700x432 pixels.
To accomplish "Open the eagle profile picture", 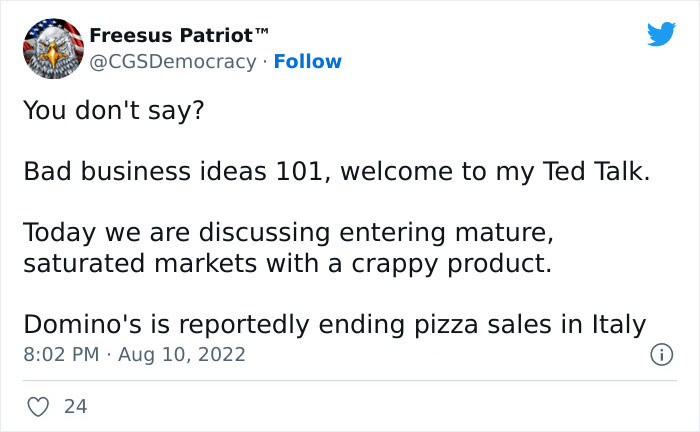I will pos(52,48).
